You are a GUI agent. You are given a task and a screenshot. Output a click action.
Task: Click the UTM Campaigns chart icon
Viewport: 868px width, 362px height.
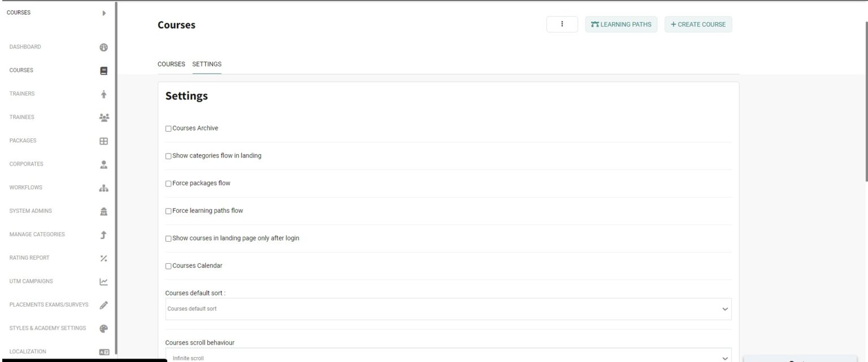(x=103, y=281)
